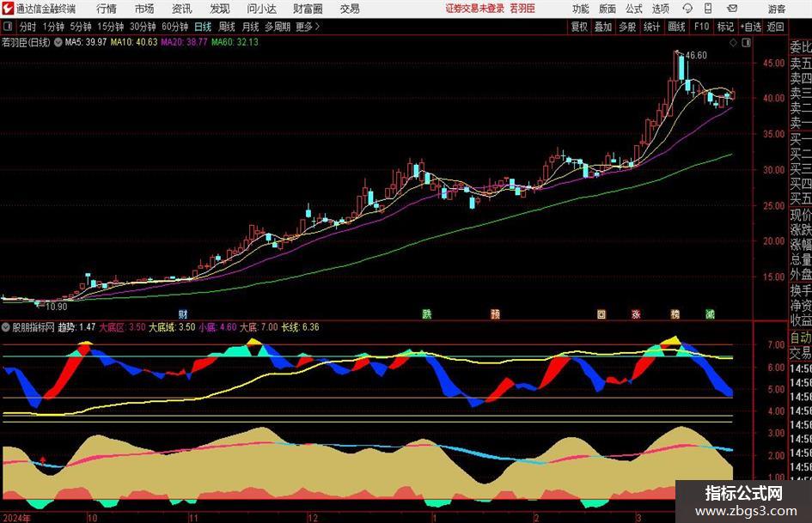This screenshot has width=812, height=523.
Task: Click the 游客 guest account label
Action: [777, 9]
